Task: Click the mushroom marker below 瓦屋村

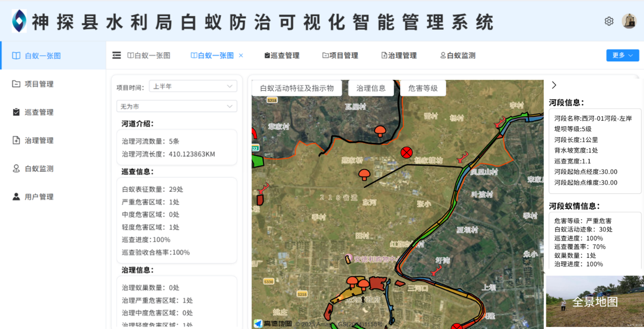Action: 379,131
